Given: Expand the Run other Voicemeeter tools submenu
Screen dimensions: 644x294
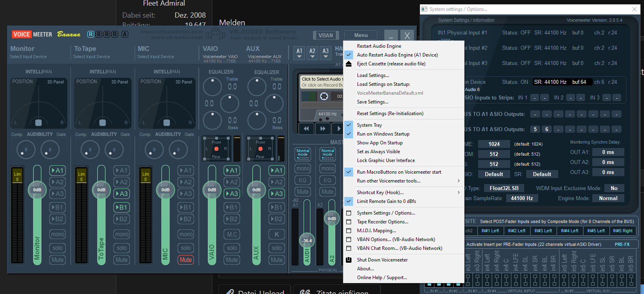Looking at the screenshot, I should (x=404, y=181).
